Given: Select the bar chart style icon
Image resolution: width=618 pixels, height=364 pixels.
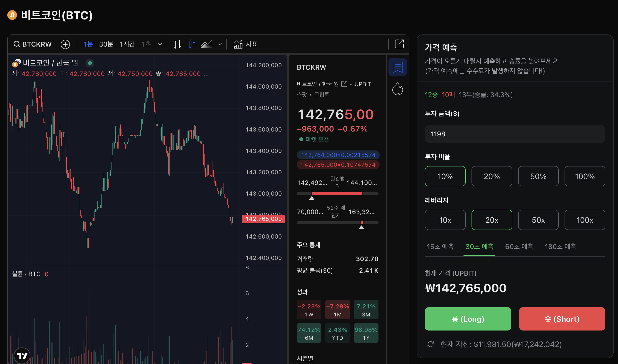Looking at the screenshot, I should [x=178, y=44].
